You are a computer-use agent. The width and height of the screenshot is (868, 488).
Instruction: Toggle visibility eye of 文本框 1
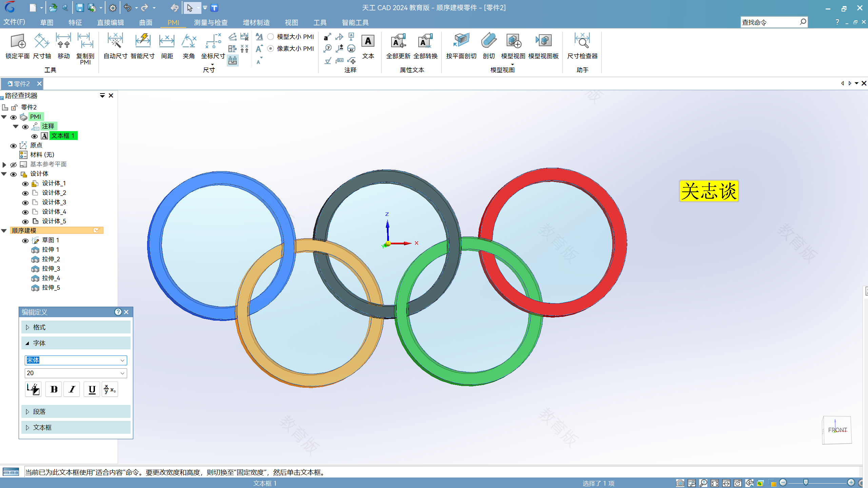(x=34, y=136)
